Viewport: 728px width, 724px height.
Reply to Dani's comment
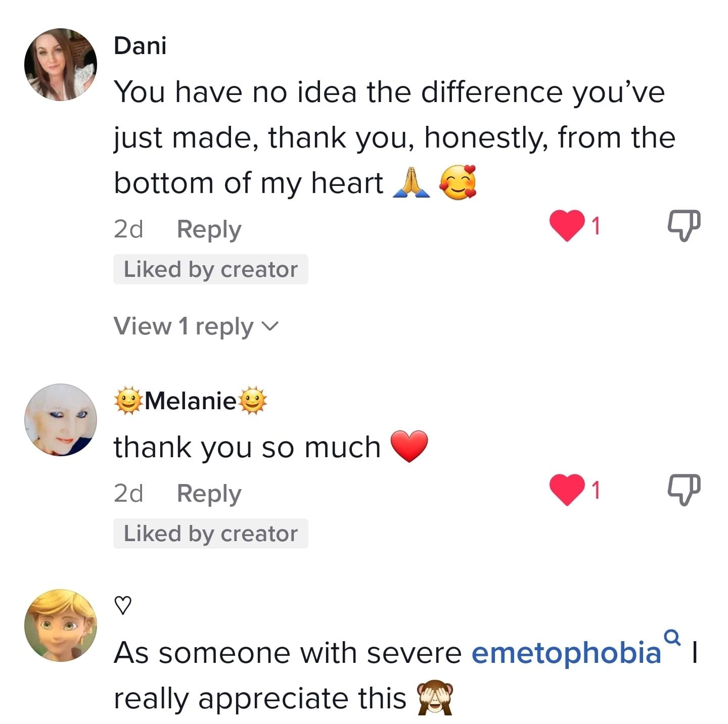(x=209, y=229)
